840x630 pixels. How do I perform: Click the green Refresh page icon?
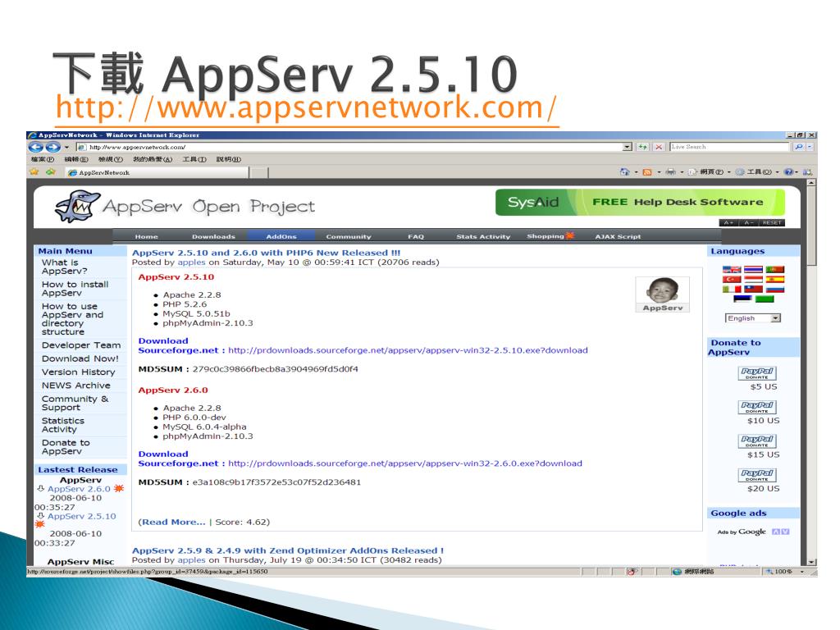[x=642, y=147]
